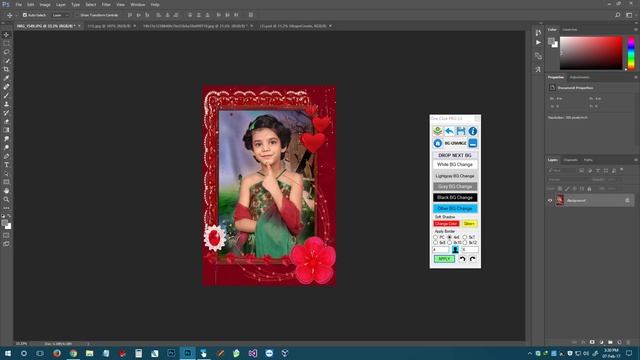Image resolution: width=640 pixels, height=360 pixels.
Task: Click the rainbow hue slider strip
Action: 631,53
